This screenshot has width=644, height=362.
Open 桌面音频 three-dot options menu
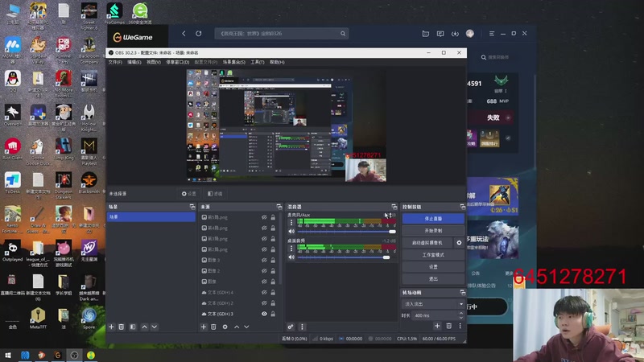tap(291, 249)
